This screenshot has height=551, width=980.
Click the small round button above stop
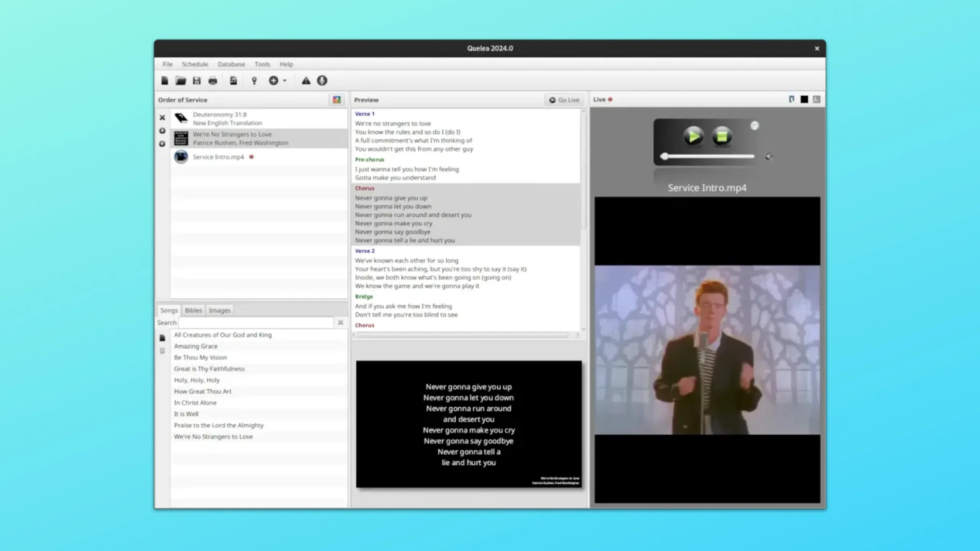pos(755,126)
